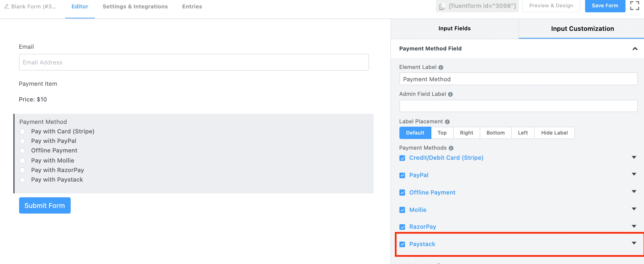The height and width of the screenshot is (264, 644).
Task: Click the shortcode copy icon
Action: (442, 6)
